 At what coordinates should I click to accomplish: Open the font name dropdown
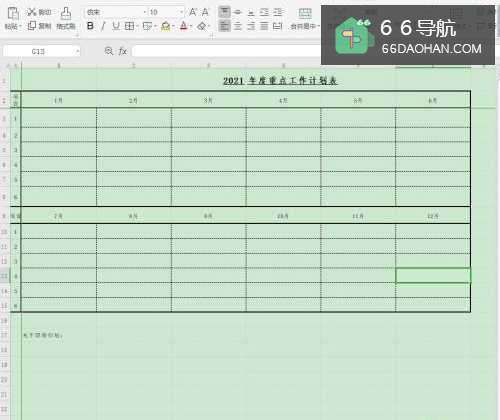click(x=145, y=12)
